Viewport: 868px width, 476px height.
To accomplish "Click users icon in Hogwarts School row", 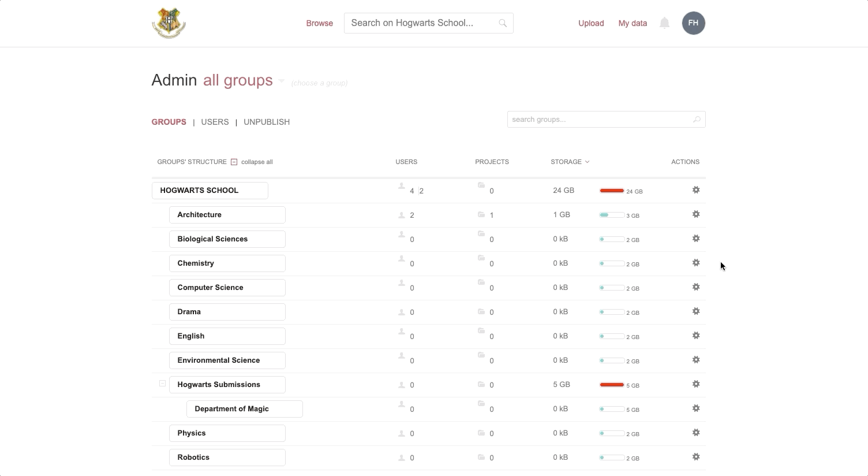I will (402, 186).
